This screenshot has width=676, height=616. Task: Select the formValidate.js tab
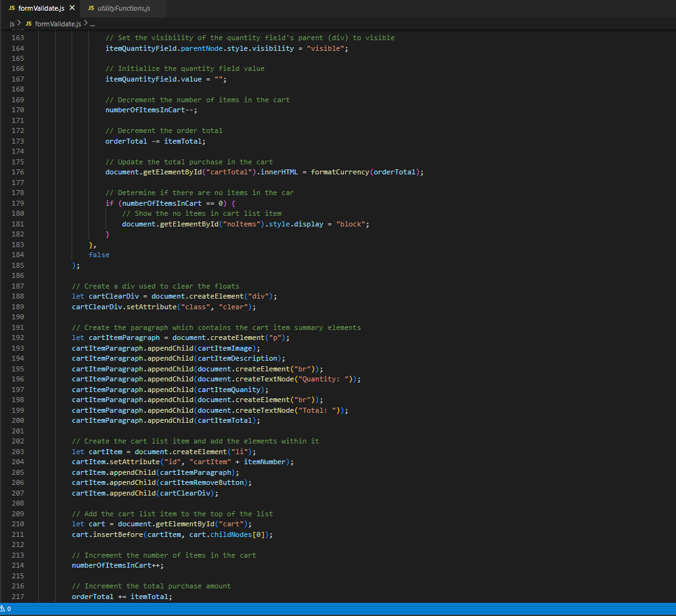click(41, 9)
